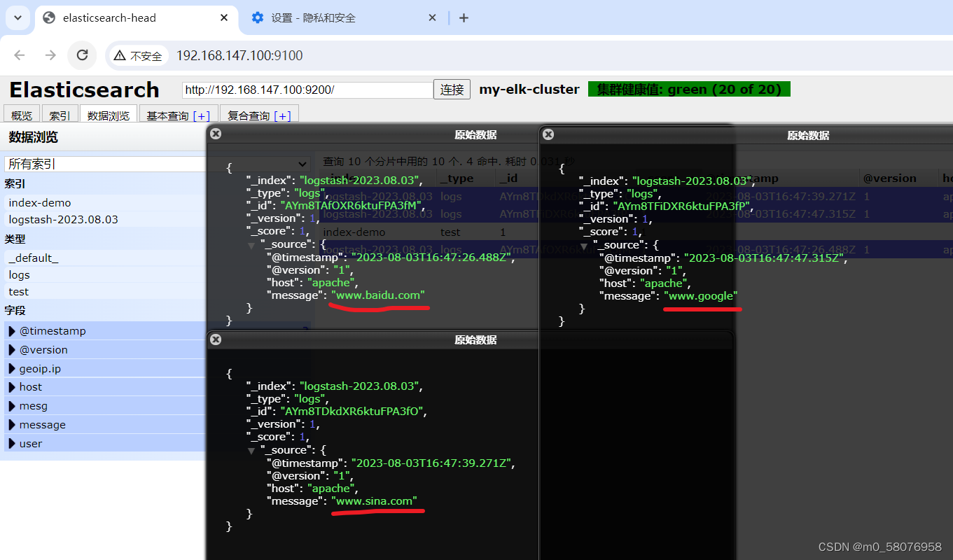Close the elasticsearch-head browser tab
Viewport: 953px width, 560px height.
coord(224,18)
